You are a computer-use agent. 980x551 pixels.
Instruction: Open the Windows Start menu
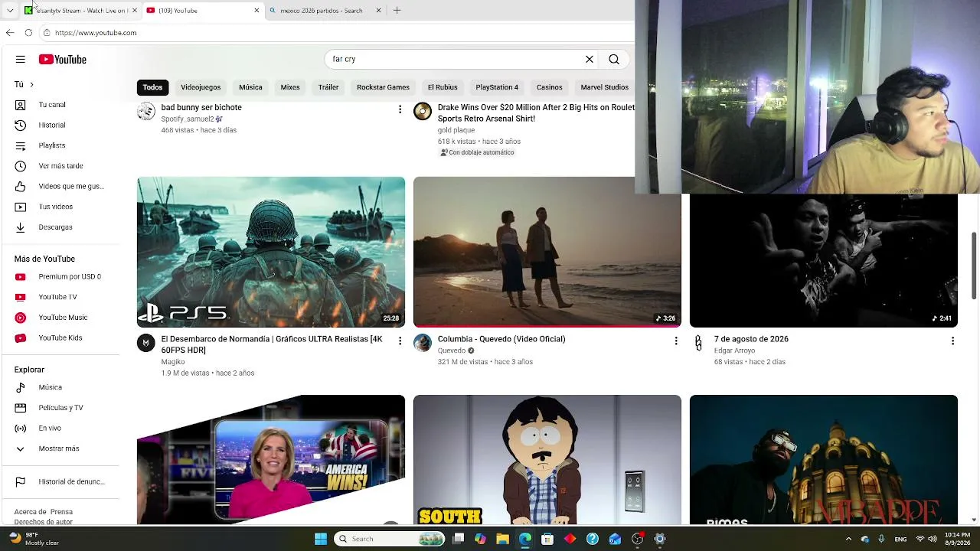pos(321,539)
